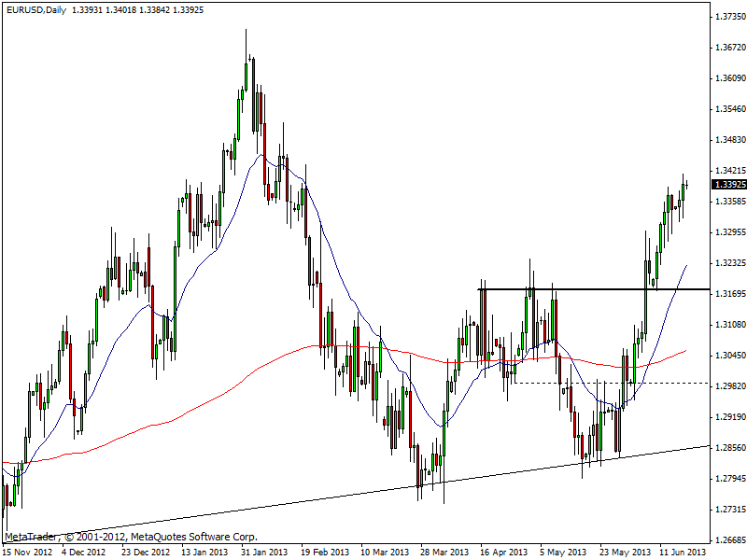Click the 1.31695 price axis label
Viewport: 747px width, 560px height.
pyautogui.click(x=729, y=294)
